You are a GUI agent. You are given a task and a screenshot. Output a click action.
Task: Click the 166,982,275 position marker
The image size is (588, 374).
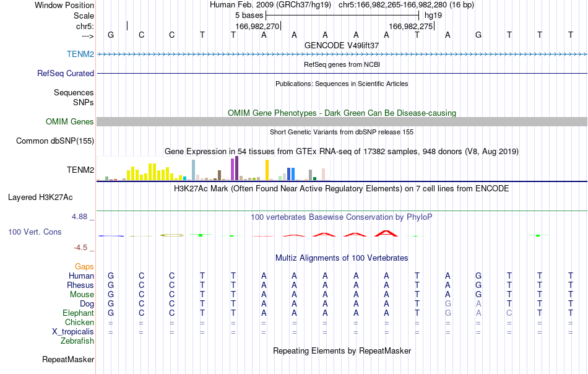click(411, 26)
